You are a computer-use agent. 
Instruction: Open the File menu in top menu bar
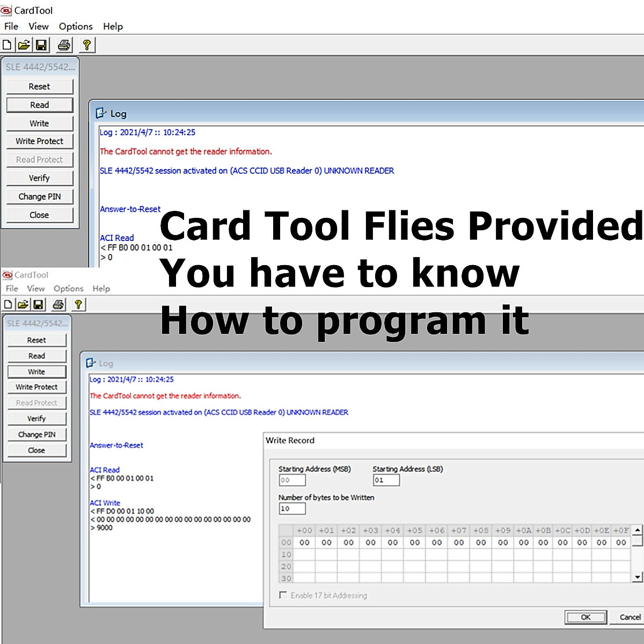tap(11, 26)
